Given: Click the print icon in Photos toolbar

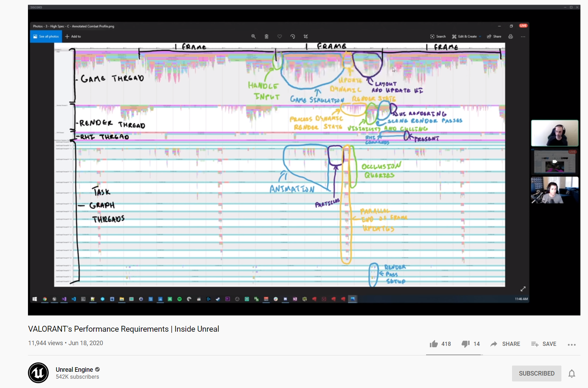Looking at the screenshot, I should click(x=511, y=36).
